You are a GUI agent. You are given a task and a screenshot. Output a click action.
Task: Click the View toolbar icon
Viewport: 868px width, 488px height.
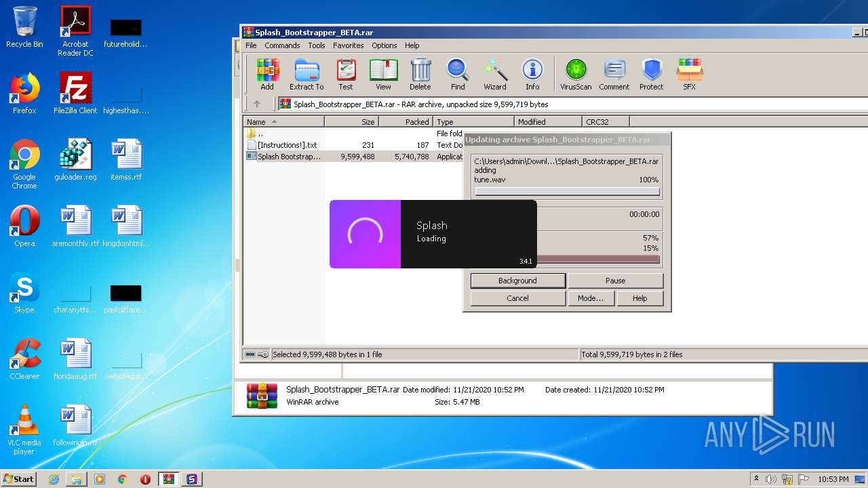point(383,74)
